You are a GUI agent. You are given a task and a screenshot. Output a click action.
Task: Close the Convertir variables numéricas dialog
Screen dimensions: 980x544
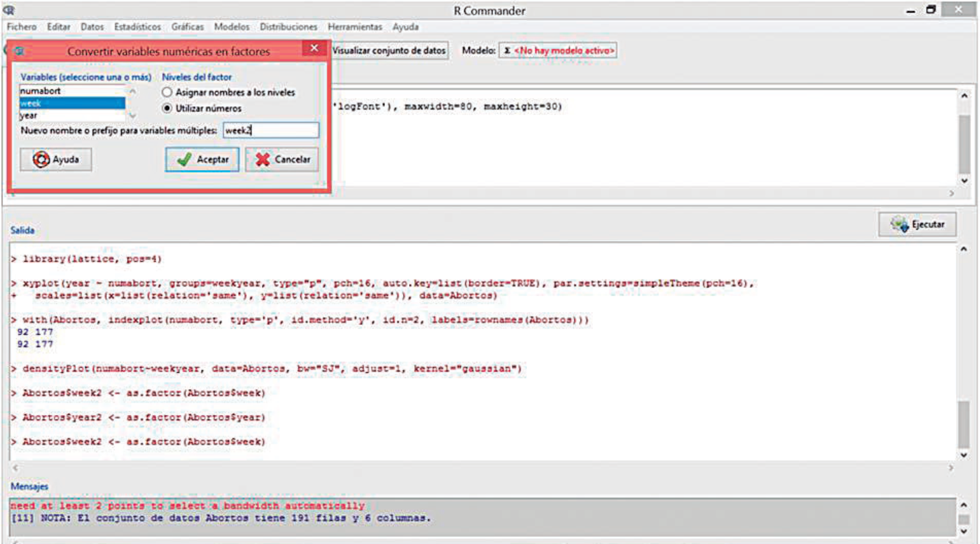[x=314, y=48]
